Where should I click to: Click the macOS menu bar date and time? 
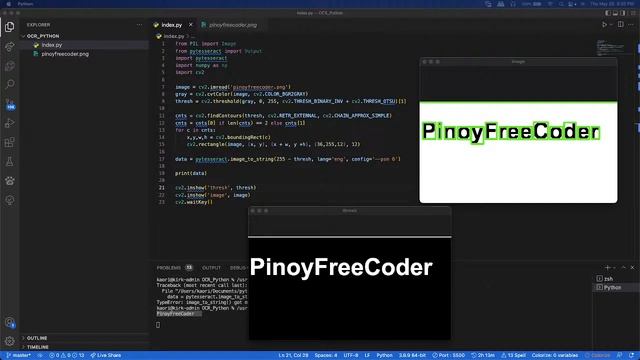pos(612,4)
